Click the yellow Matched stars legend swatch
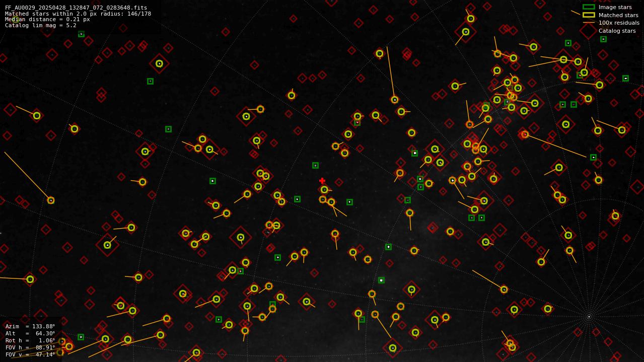644x362 pixels. 589,15
